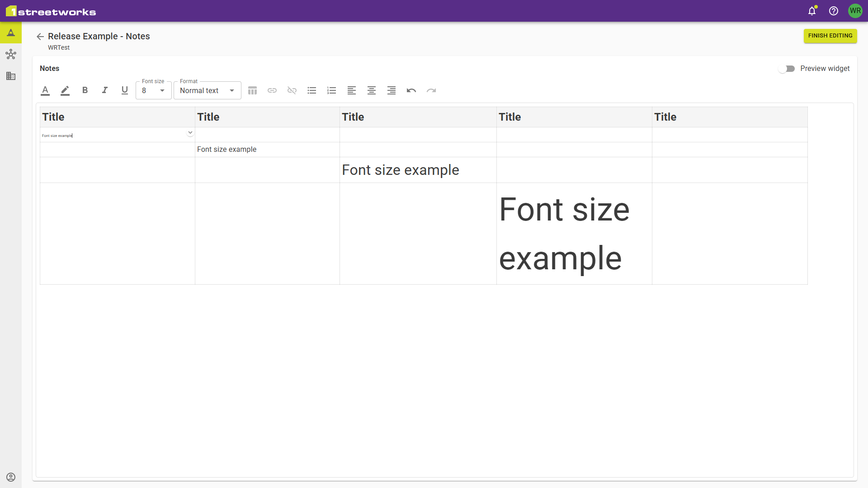
Task: Open the help question mark icon
Action: tap(834, 11)
